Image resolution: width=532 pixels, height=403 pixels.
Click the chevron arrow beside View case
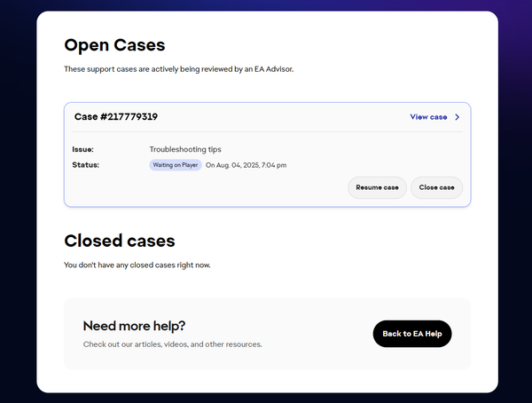point(457,117)
